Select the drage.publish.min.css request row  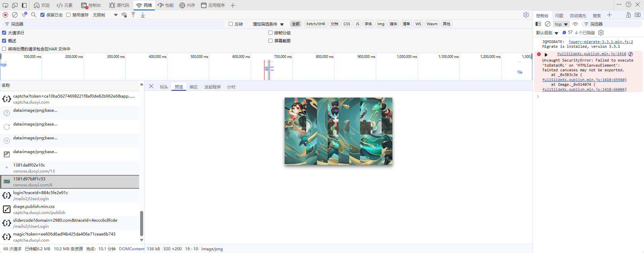point(70,209)
